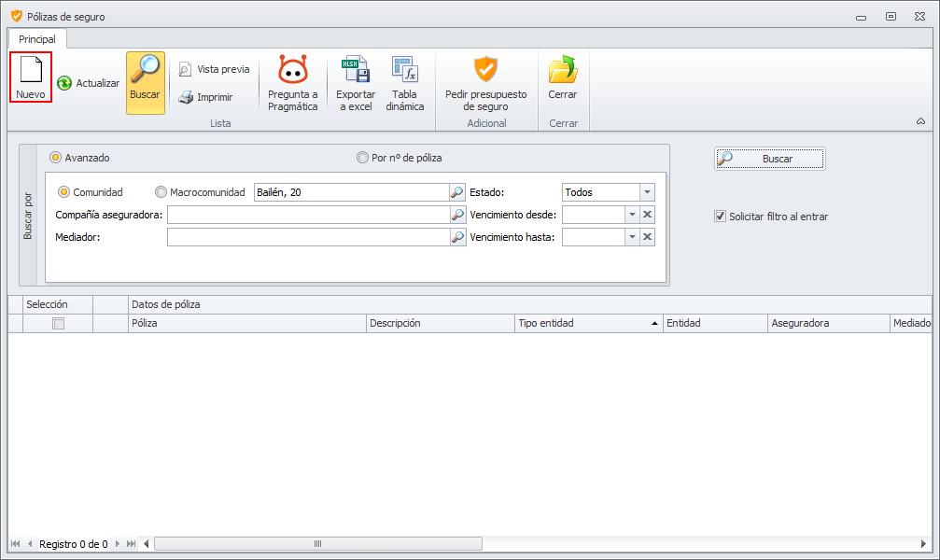Click the Buscar button beside the filter panel
Screen dimensions: 940x560
pyautogui.click(x=770, y=159)
